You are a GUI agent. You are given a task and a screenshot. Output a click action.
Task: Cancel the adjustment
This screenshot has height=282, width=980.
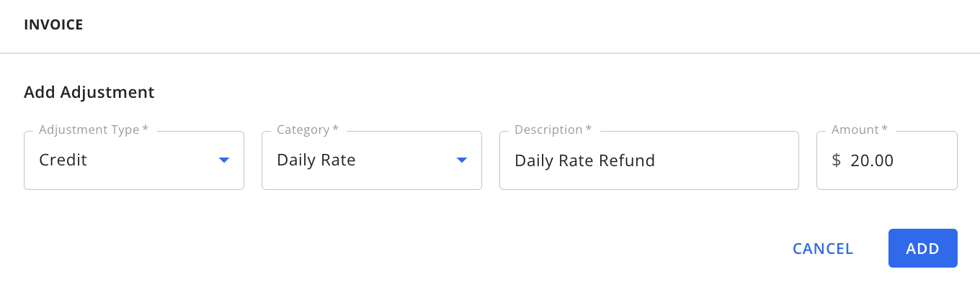[x=823, y=249]
